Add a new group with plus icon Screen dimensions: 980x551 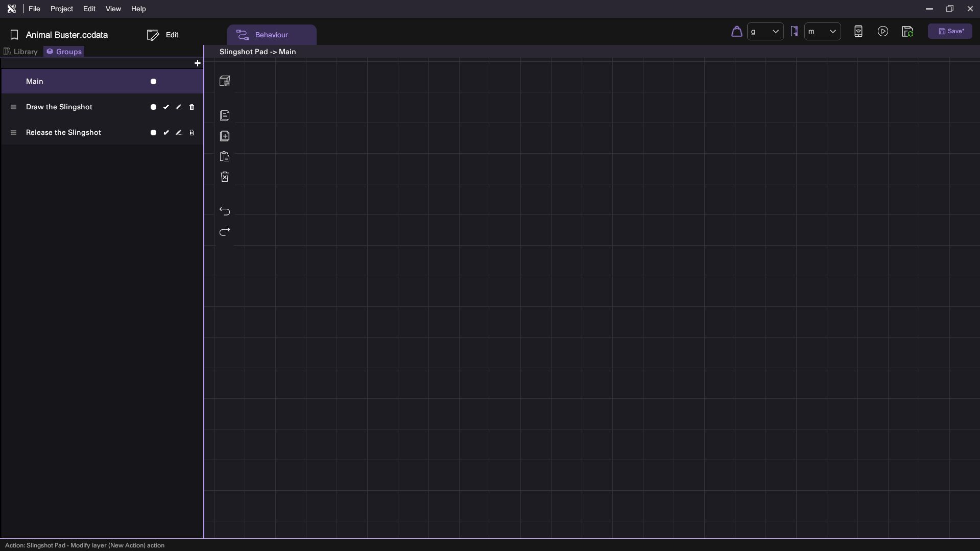198,63
